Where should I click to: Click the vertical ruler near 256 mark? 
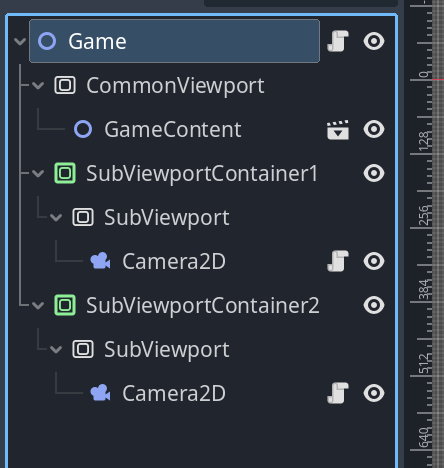tap(423, 215)
